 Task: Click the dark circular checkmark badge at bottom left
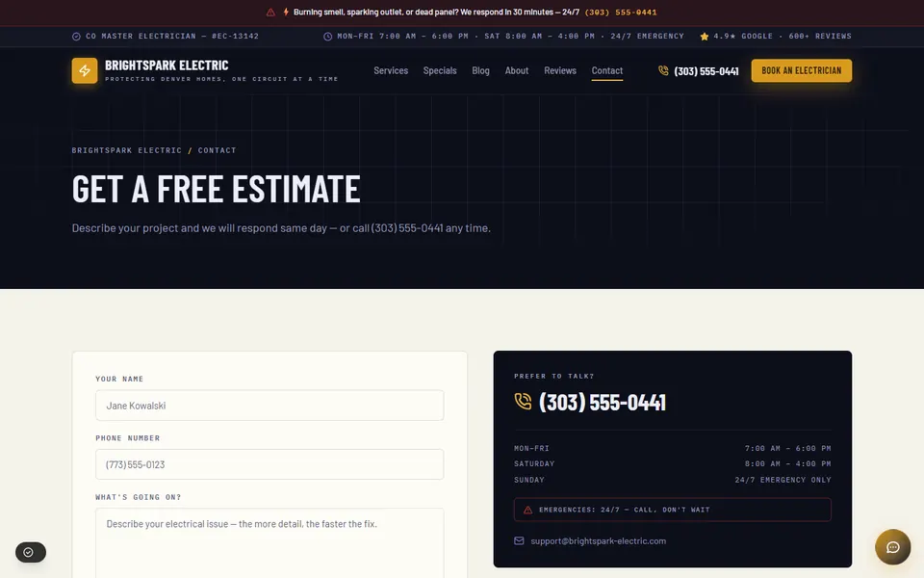coord(31,553)
